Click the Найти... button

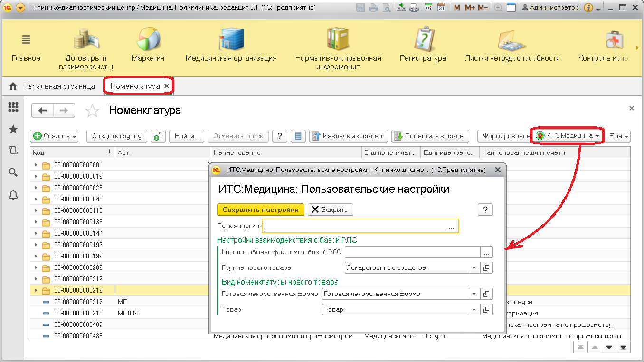pyautogui.click(x=187, y=136)
